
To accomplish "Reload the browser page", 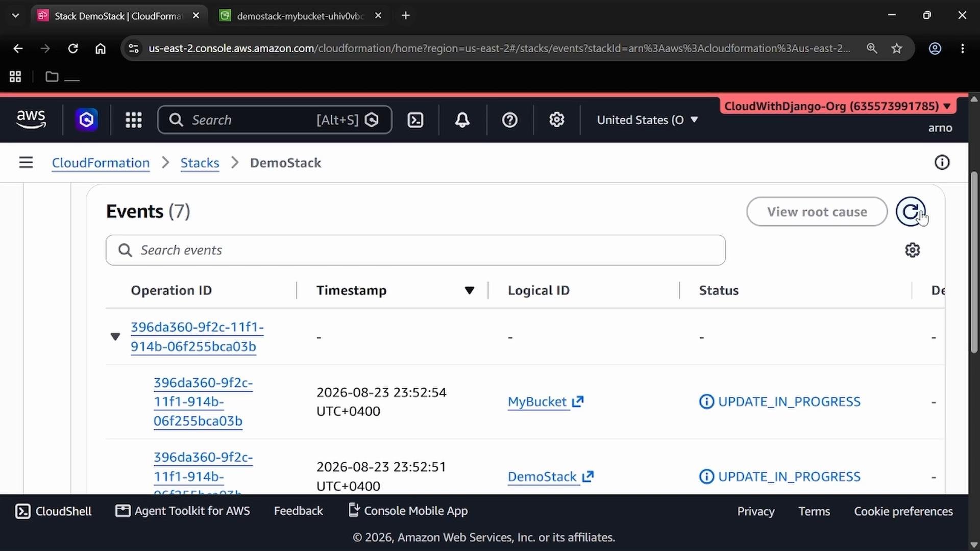I will coord(73,48).
